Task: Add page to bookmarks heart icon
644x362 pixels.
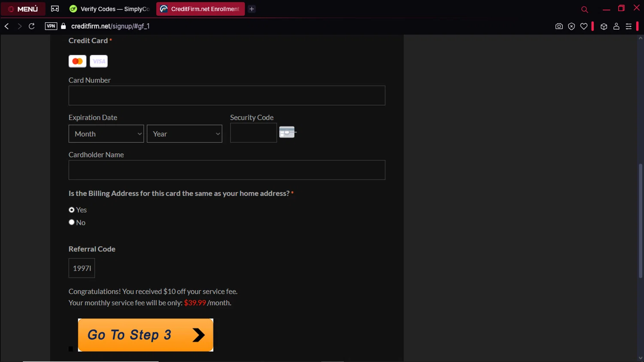Action: coord(584,27)
